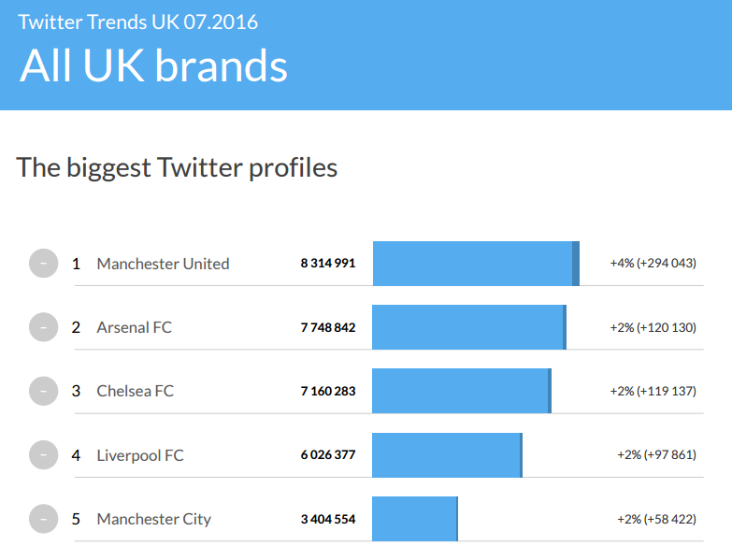Click the 'All UK brands' header title

click(x=153, y=65)
